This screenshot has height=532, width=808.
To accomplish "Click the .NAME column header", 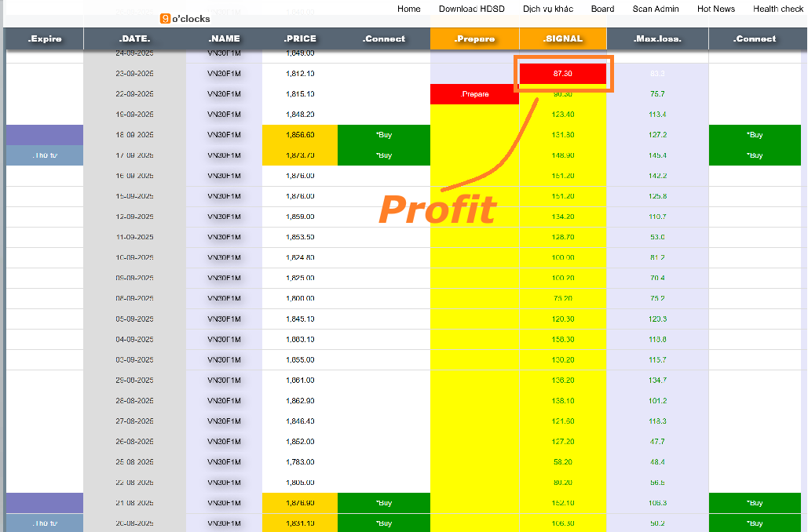I will pos(224,38).
